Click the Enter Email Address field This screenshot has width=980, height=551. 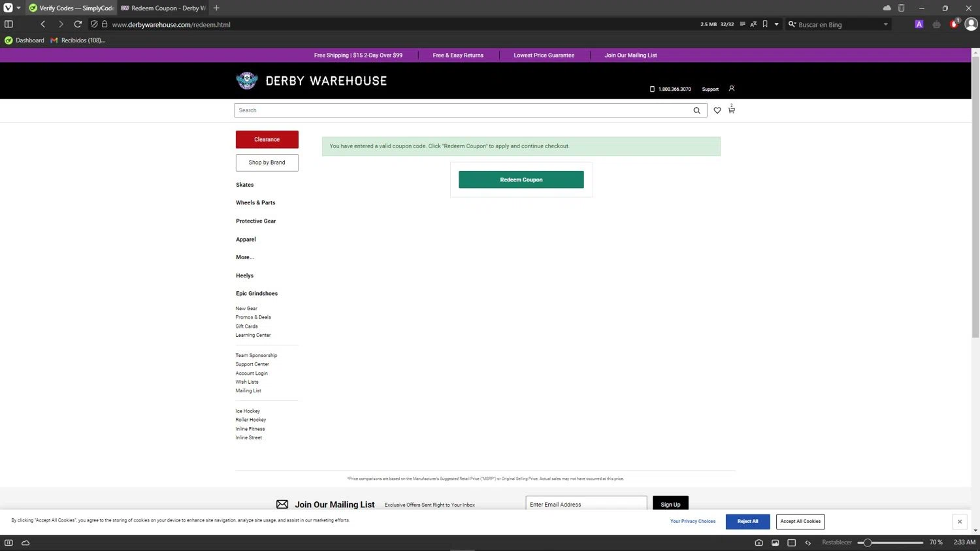586,504
